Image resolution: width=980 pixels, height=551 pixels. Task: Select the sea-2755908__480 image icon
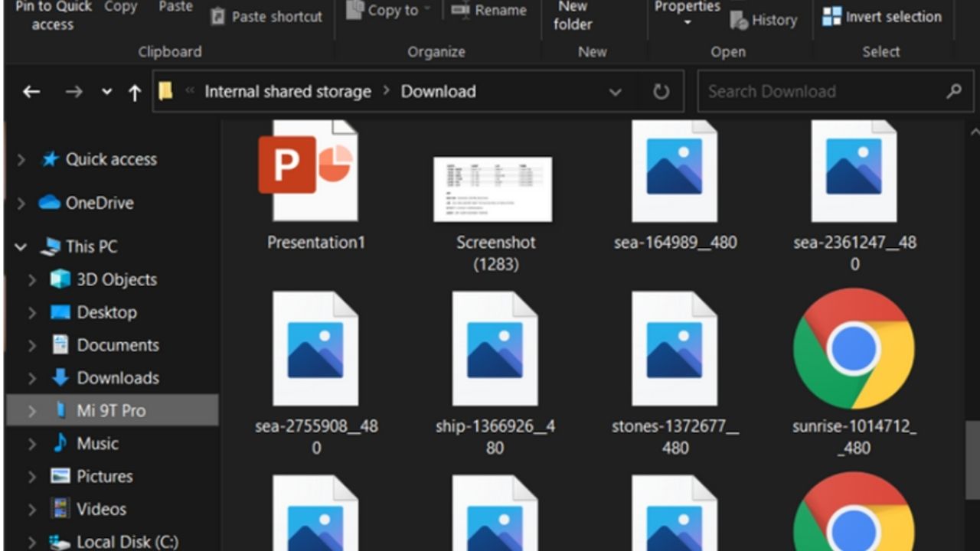point(315,348)
